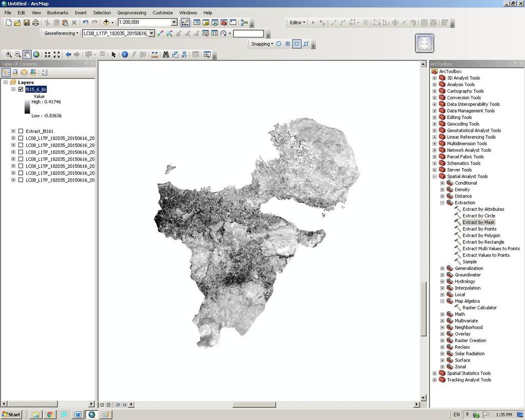Select the Extract by Attributes tool
525x420 pixels.
(483, 209)
